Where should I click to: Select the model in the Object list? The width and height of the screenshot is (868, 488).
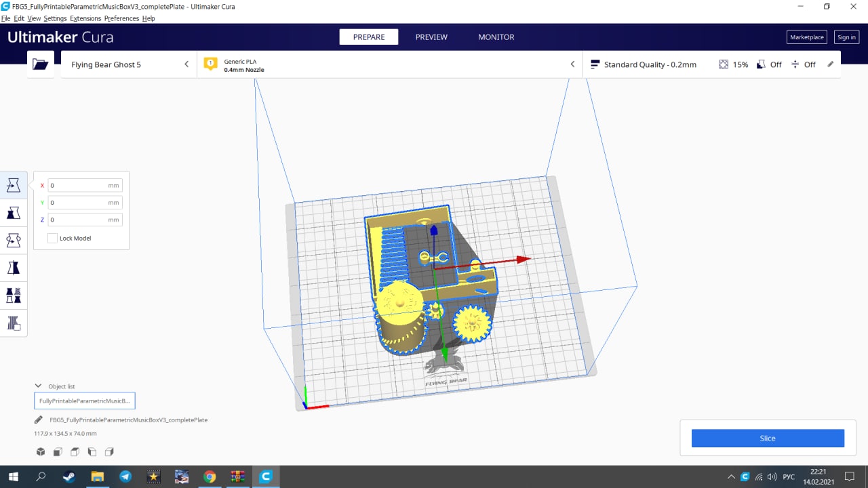tap(85, 401)
